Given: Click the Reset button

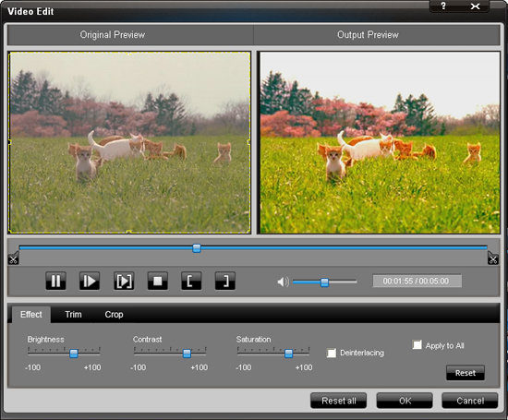Looking at the screenshot, I should [x=466, y=373].
